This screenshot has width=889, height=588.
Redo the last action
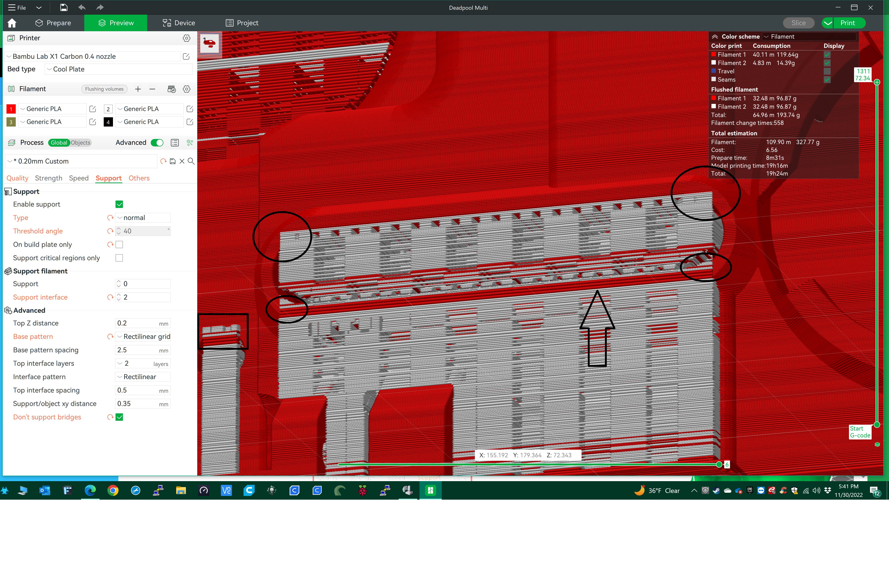pos(100,7)
